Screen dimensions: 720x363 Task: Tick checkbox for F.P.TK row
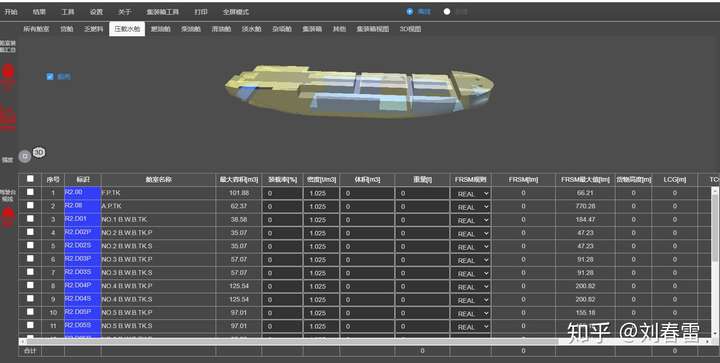pos(30,192)
